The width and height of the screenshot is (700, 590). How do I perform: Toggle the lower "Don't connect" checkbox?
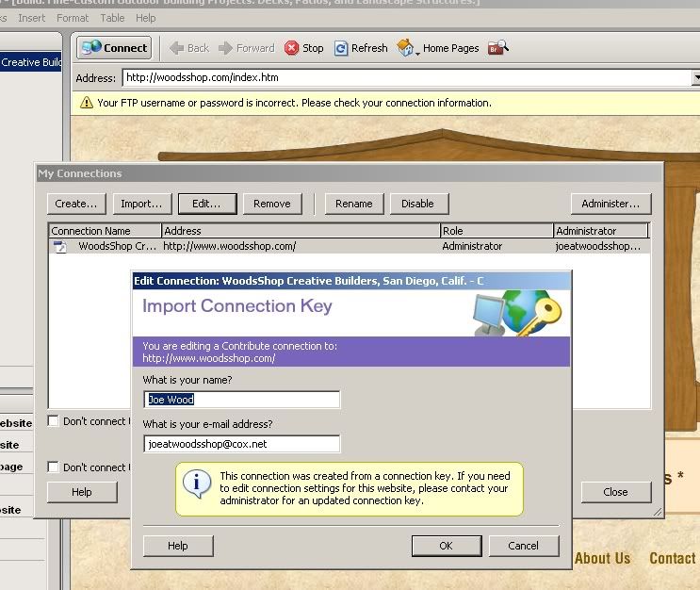54,467
